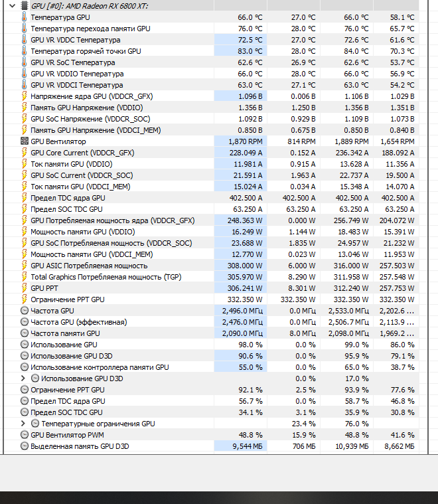This screenshot has width=438, height=504.
Task: Click thermometer icon beside GPU VR VDDC Температура
Action: coord(24,40)
